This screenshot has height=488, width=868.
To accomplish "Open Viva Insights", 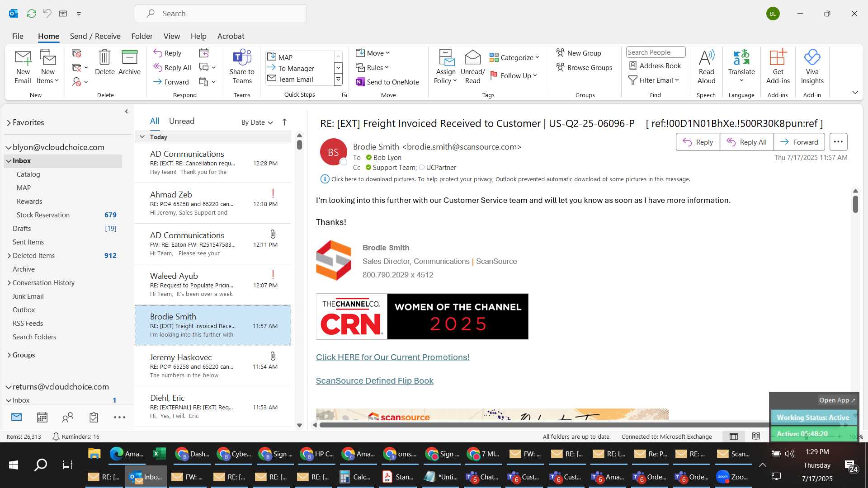I will 812,67.
